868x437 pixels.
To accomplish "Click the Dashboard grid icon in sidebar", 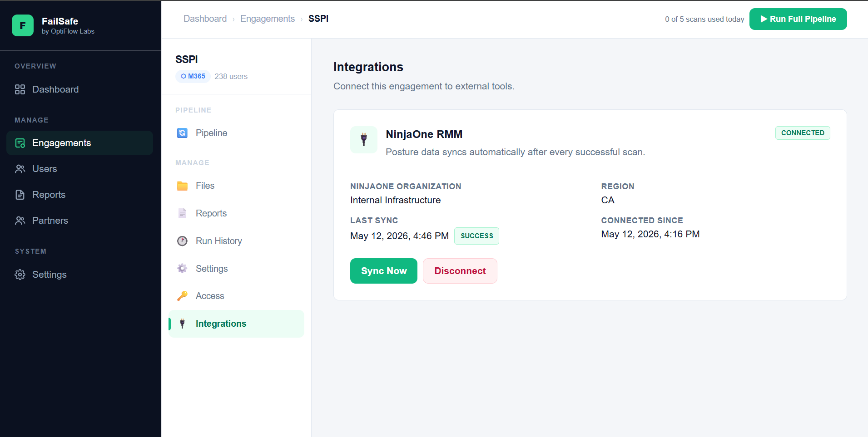I will (20, 89).
